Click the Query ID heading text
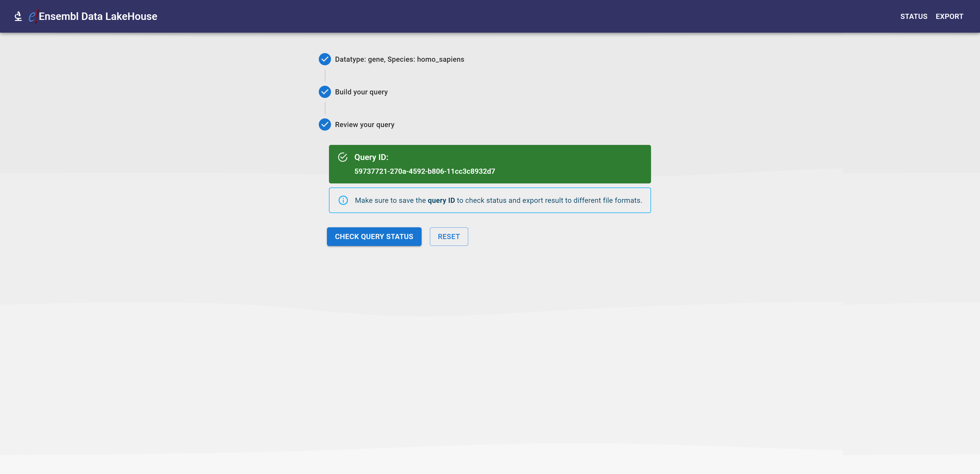Viewport: 980px width, 474px height. [371, 157]
